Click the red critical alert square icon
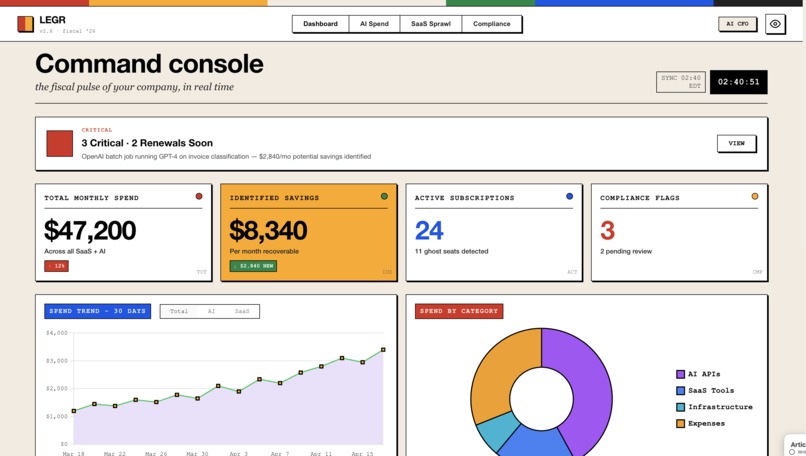 pyautogui.click(x=60, y=143)
